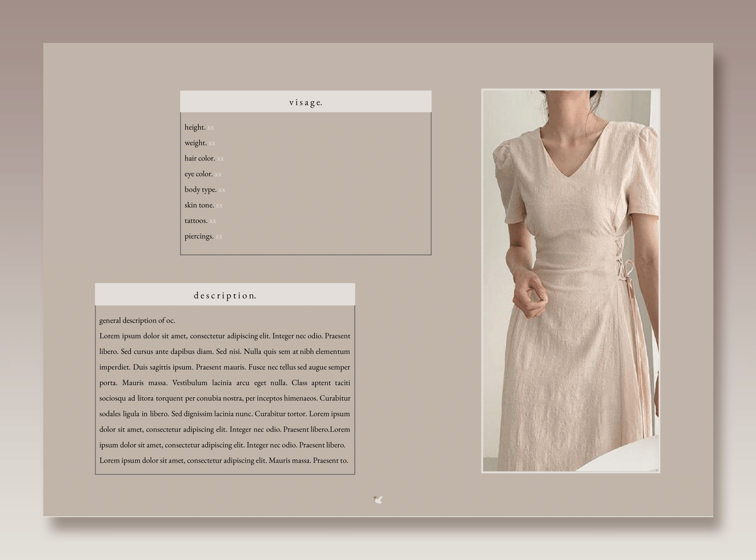The height and width of the screenshot is (560, 756).
Task: Click the 'weight.' field line
Action: 200,143
